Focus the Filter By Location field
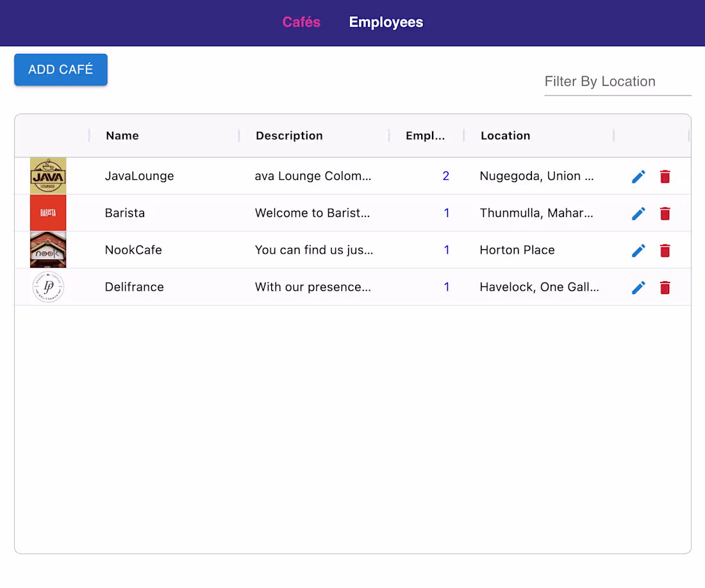This screenshot has height=588, width=705. [617, 82]
